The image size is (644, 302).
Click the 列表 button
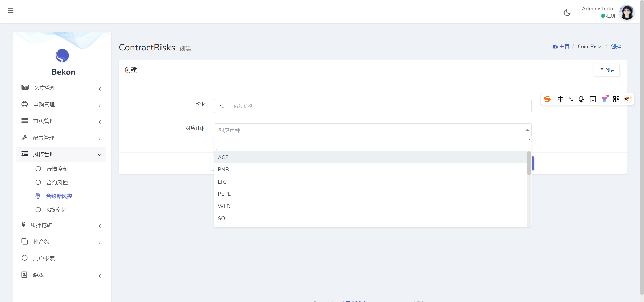click(607, 70)
